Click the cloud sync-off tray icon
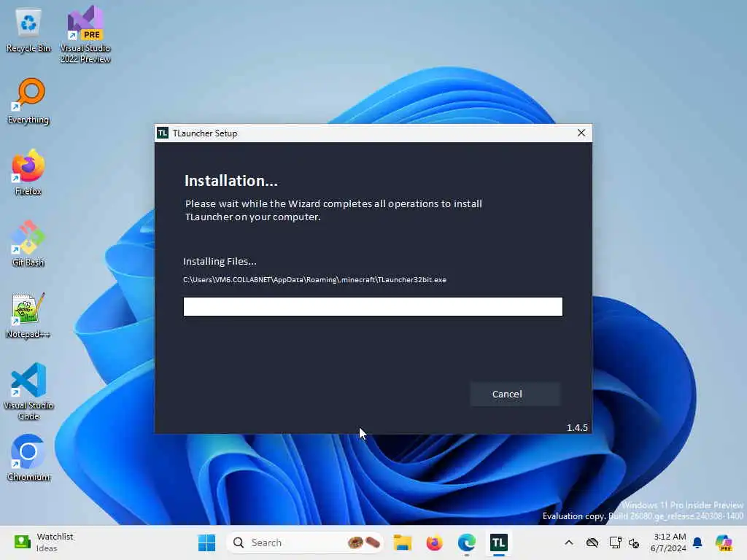This screenshot has height=560, width=747. tap(592, 542)
